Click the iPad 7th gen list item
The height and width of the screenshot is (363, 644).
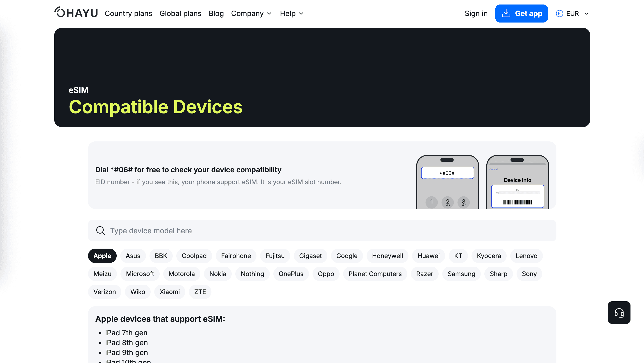[x=126, y=333]
